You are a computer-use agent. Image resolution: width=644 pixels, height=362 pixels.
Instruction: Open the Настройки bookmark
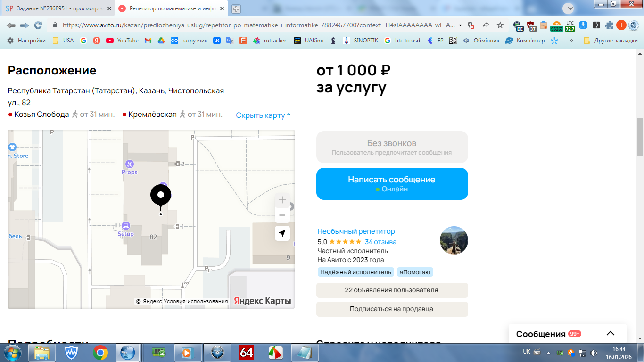26,41
